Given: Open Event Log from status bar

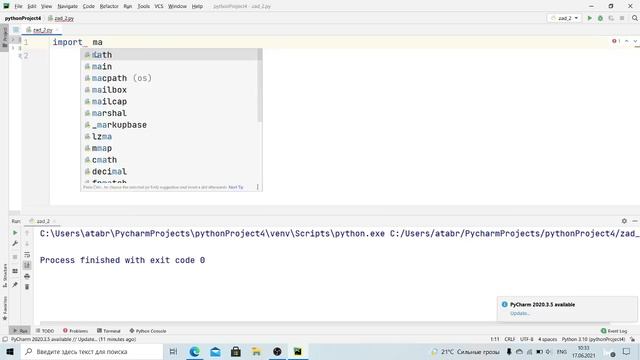Looking at the screenshot, I should (614, 331).
